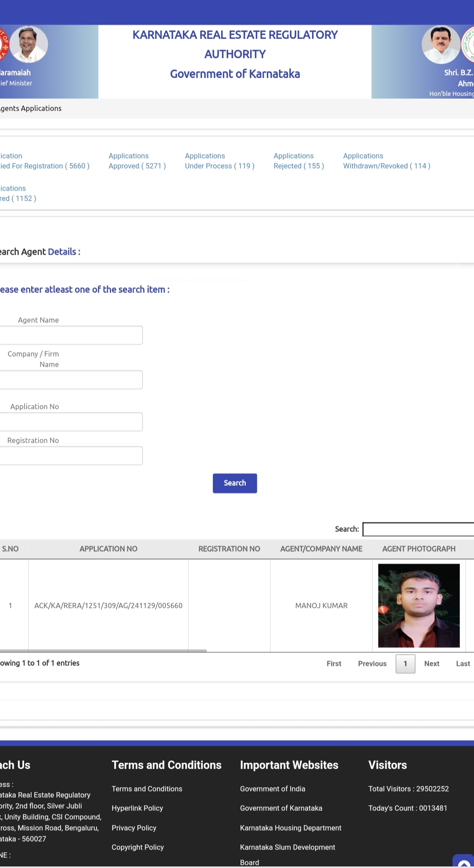Viewport: 474px width, 868px height.
Task: Click into the Registration No field
Action: pos(70,456)
